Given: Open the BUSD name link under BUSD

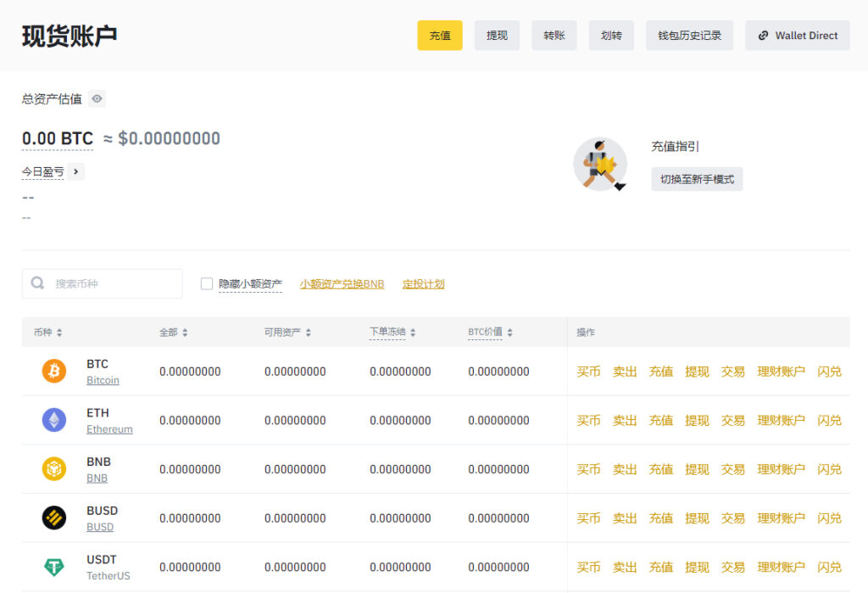Looking at the screenshot, I should (100, 527).
